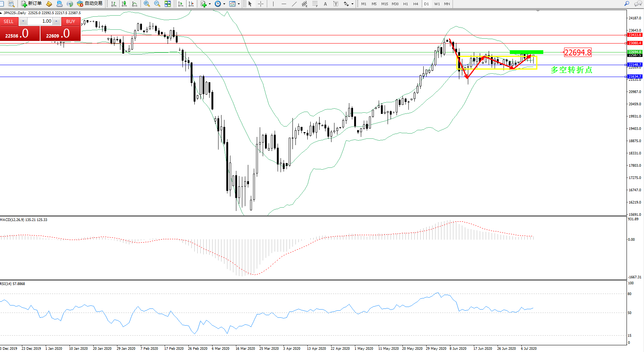Viewport: 644px width, 352px height.
Task: Open the chart templates dropdown arrow
Action: coord(238,4)
